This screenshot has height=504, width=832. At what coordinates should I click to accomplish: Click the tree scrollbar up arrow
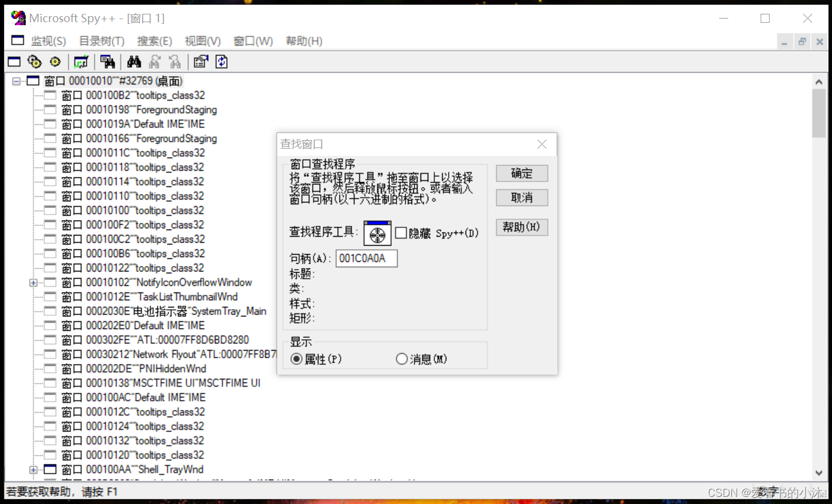819,81
